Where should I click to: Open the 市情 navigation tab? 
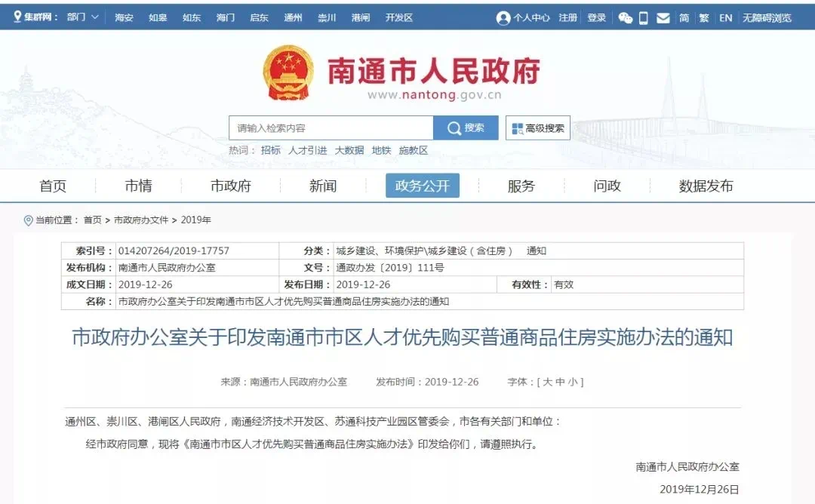click(138, 186)
